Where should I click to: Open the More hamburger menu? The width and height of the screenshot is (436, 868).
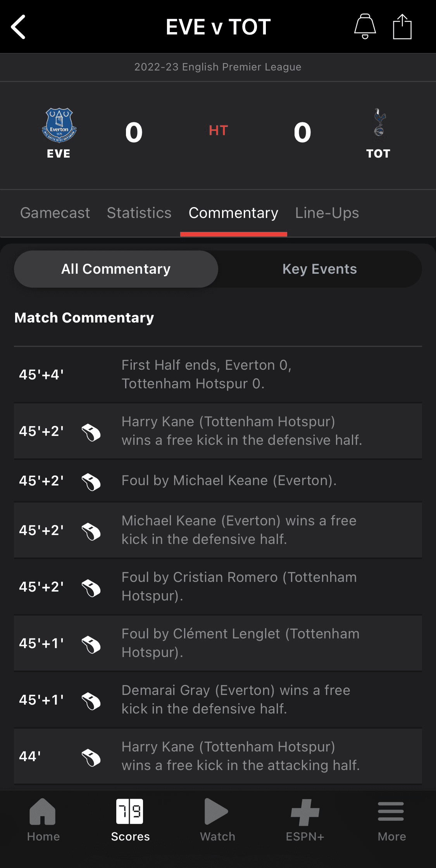click(x=391, y=811)
